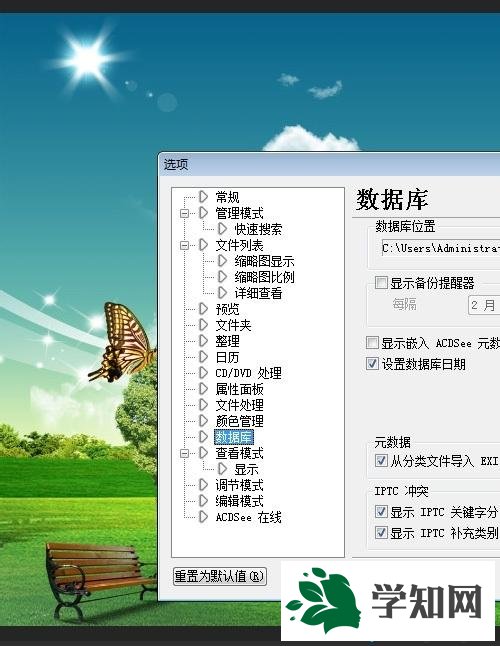Collapse the 文件列表 tree node
The image size is (500, 646).
point(184,246)
